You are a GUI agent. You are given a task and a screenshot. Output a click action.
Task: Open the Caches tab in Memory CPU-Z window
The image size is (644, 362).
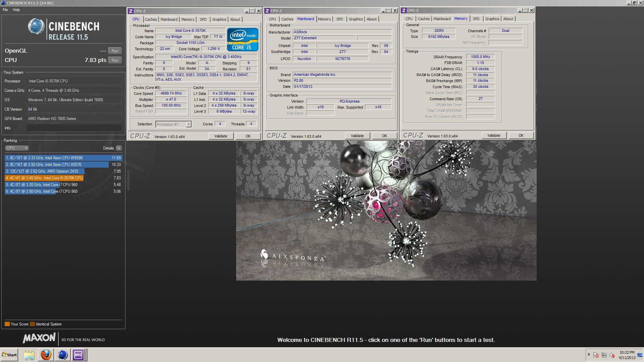point(424,19)
